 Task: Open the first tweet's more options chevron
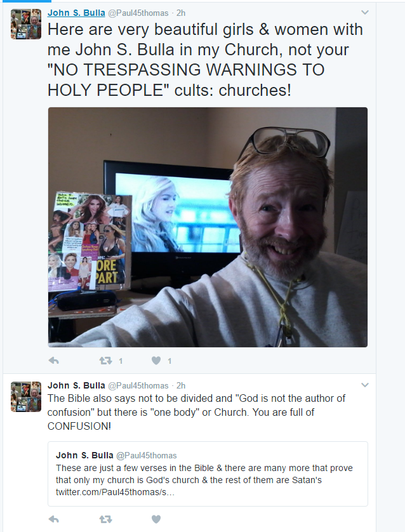[x=365, y=13]
